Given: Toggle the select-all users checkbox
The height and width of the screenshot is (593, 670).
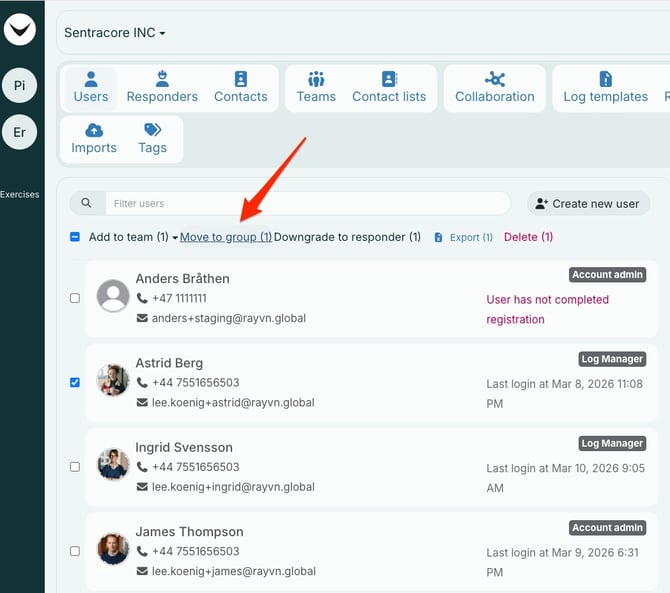Looking at the screenshot, I should pyautogui.click(x=75, y=237).
